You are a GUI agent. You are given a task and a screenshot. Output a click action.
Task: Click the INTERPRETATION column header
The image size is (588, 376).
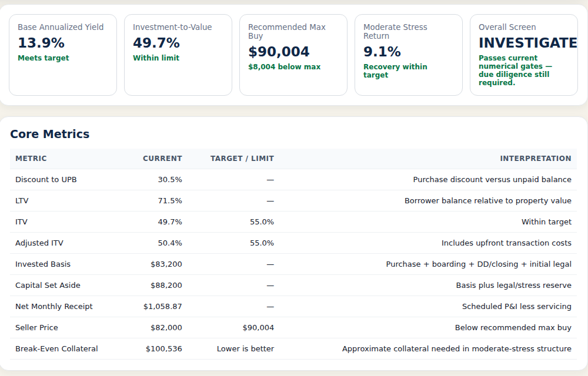pos(536,159)
